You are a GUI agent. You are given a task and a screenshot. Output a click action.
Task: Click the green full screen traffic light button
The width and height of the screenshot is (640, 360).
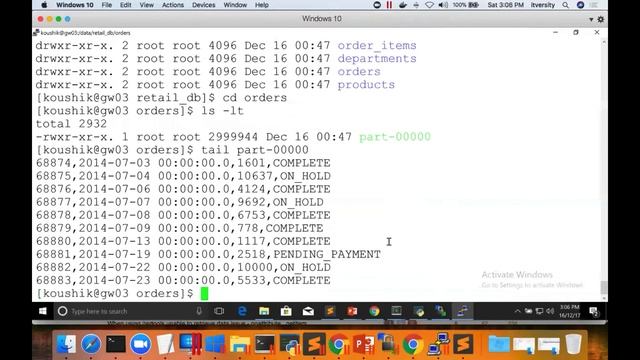tap(58, 19)
